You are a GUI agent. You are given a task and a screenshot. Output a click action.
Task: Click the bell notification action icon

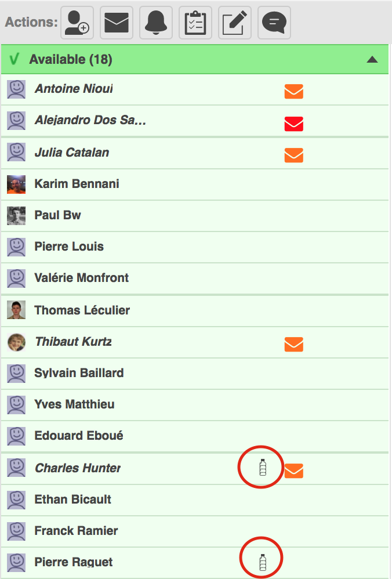[156, 23]
